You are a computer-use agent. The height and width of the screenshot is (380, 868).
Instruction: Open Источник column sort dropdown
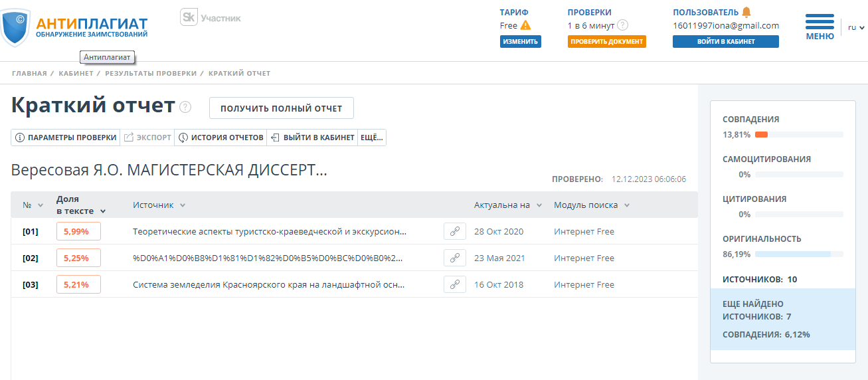(182, 205)
